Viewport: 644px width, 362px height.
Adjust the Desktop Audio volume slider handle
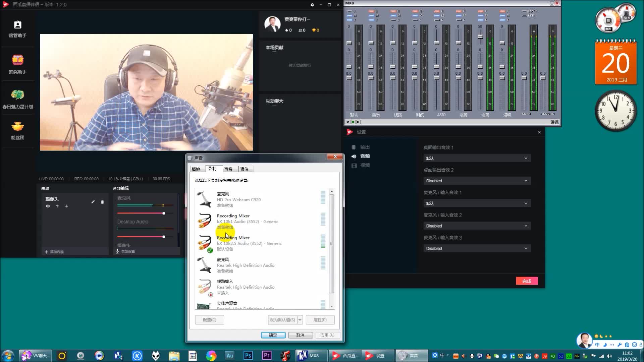[x=164, y=237]
